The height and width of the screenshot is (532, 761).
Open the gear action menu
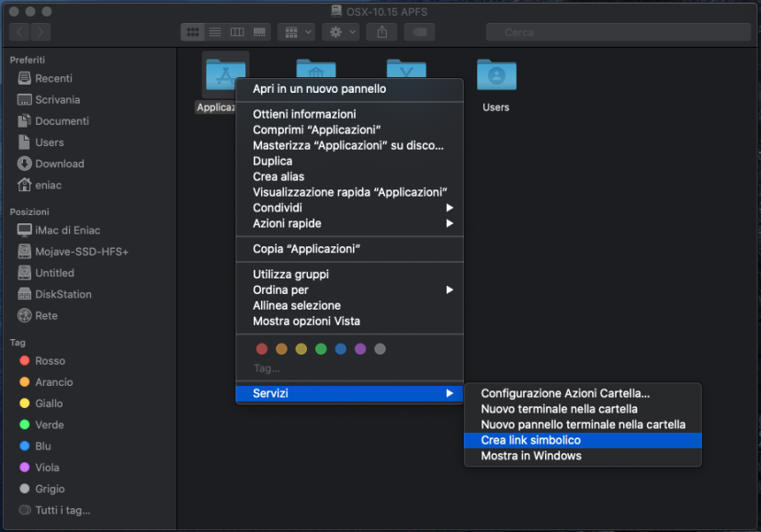click(341, 32)
